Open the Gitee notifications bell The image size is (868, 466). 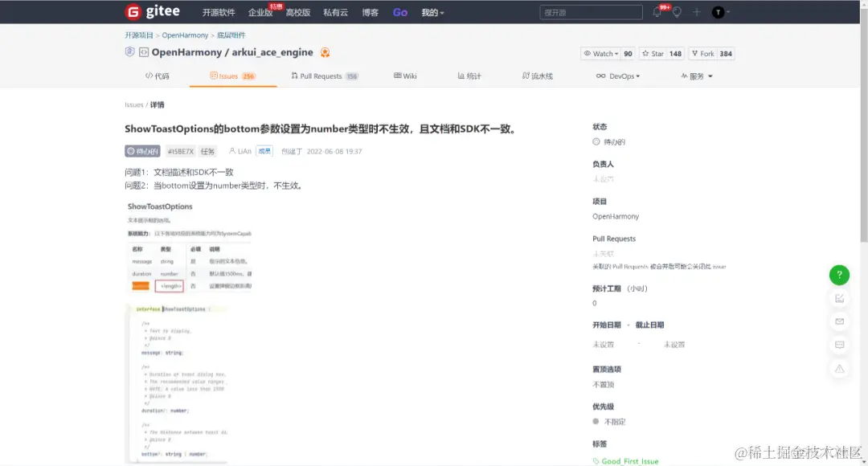(657, 12)
